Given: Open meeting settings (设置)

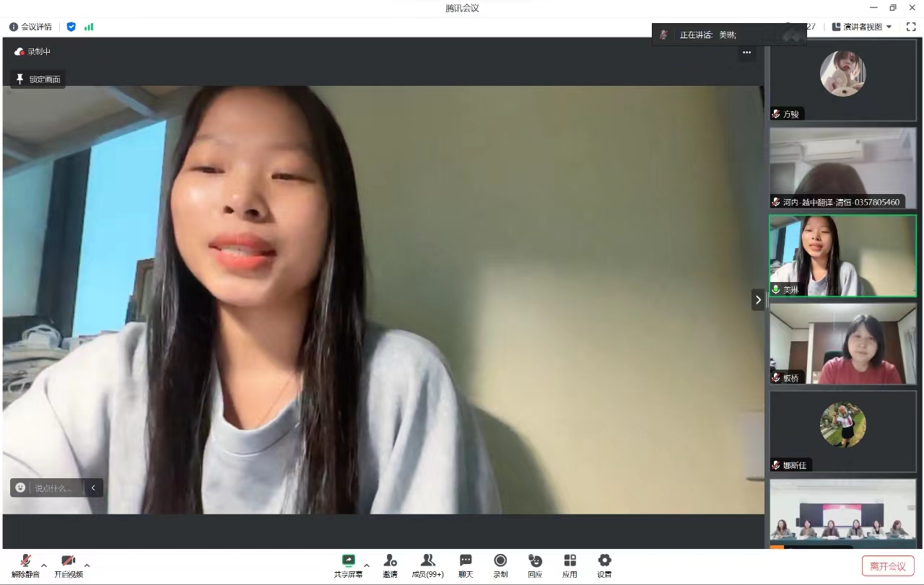Looking at the screenshot, I should click(604, 565).
